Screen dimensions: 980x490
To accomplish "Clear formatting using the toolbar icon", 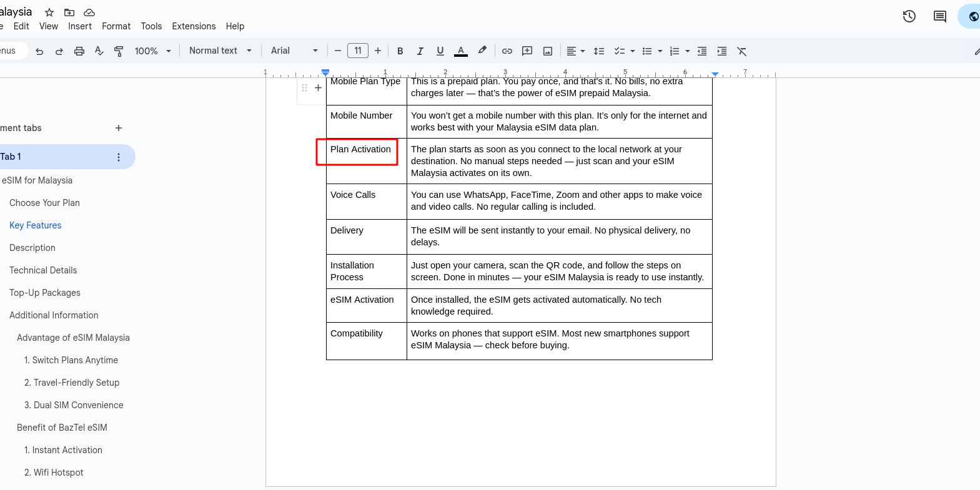I will pos(741,51).
